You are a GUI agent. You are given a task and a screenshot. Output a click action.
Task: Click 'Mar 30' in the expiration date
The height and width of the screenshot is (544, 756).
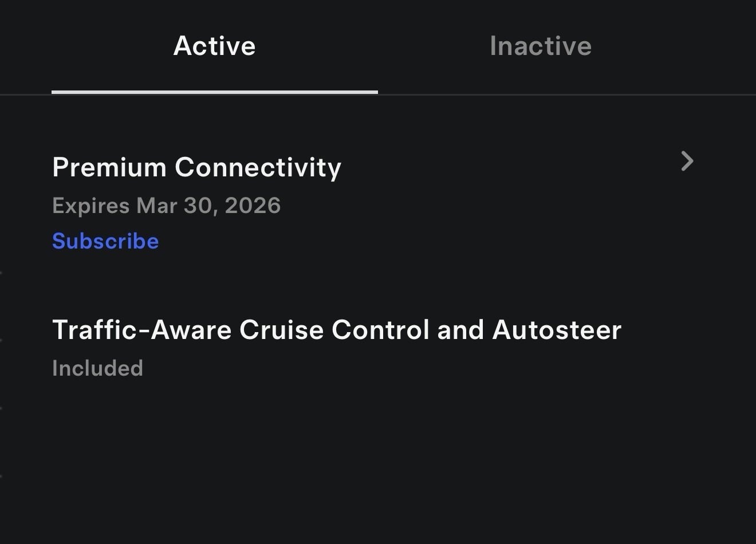click(x=175, y=206)
